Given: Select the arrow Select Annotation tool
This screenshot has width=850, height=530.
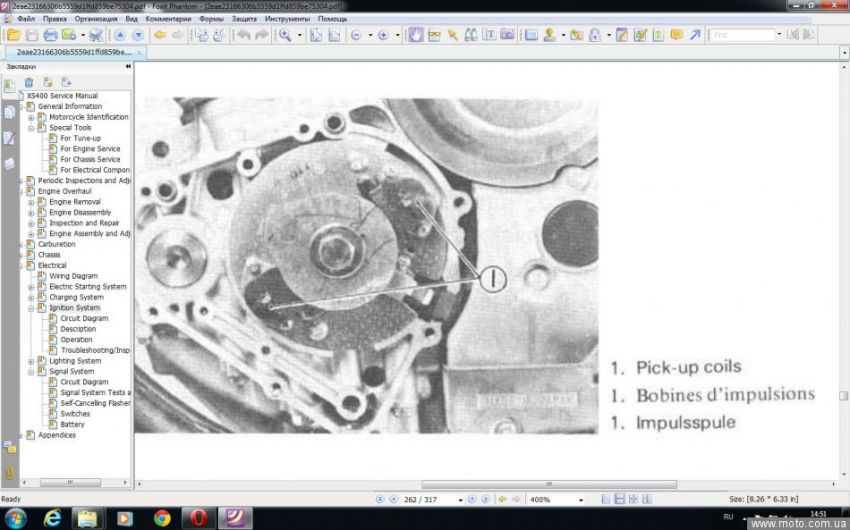Looking at the screenshot, I should [x=453, y=35].
